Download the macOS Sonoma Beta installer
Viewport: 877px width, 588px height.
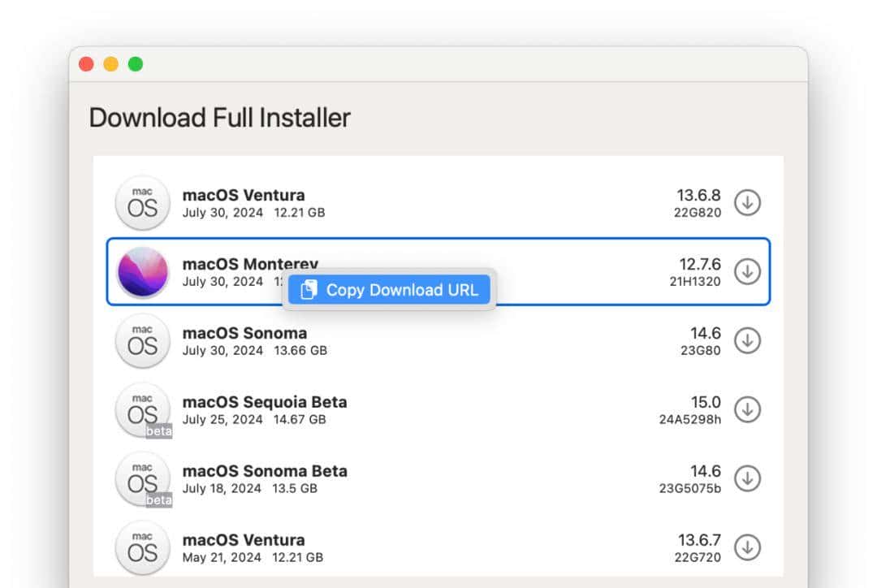[x=747, y=478]
